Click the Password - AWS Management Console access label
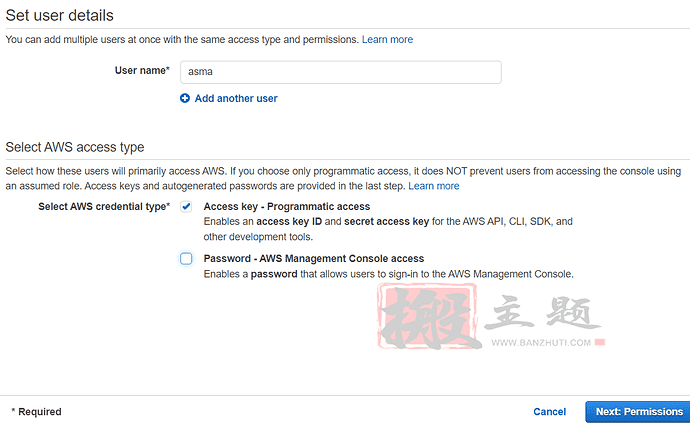Viewport: 690px width, 425px height. 313,259
